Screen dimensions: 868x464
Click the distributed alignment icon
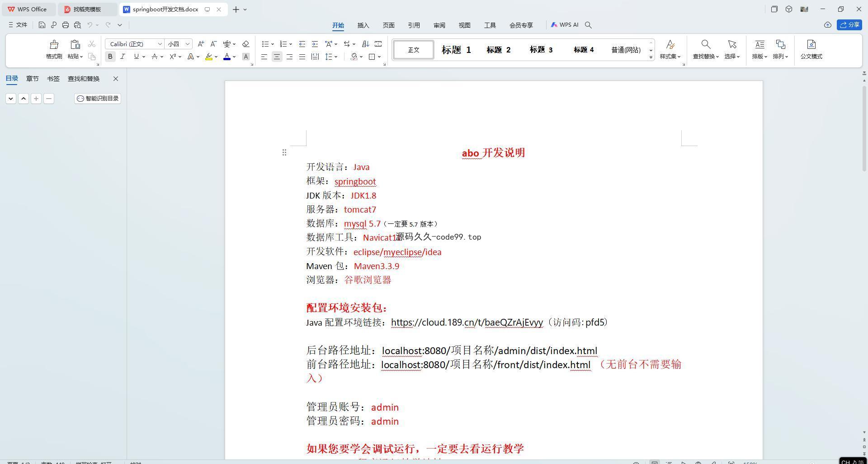point(315,57)
